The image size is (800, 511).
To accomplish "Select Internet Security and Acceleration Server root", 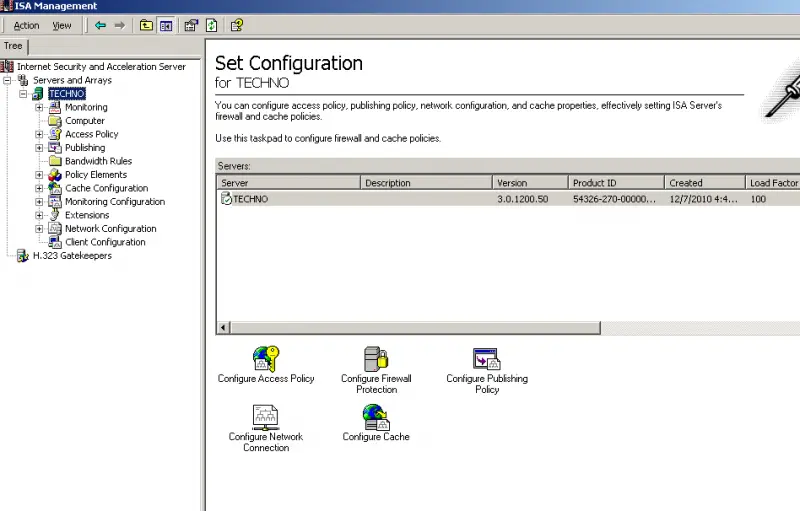I will click(x=101, y=67).
